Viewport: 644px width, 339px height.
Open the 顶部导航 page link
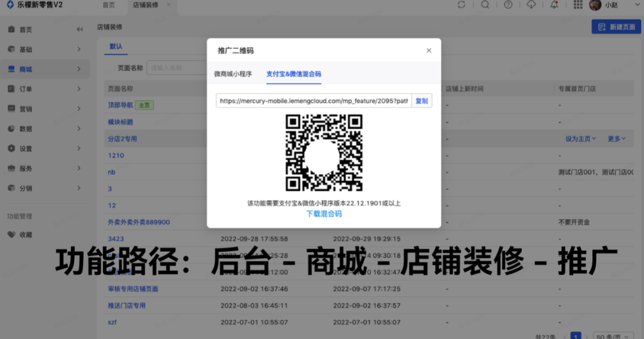coord(120,105)
